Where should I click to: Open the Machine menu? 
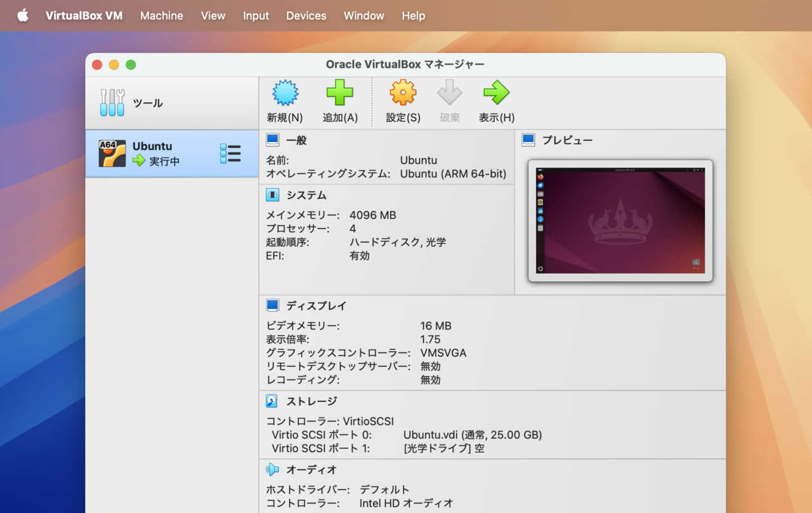[x=162, y=15]
